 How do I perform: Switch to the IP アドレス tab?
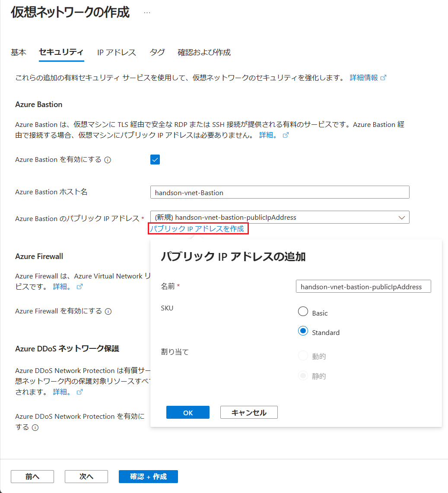click(117, 53)
